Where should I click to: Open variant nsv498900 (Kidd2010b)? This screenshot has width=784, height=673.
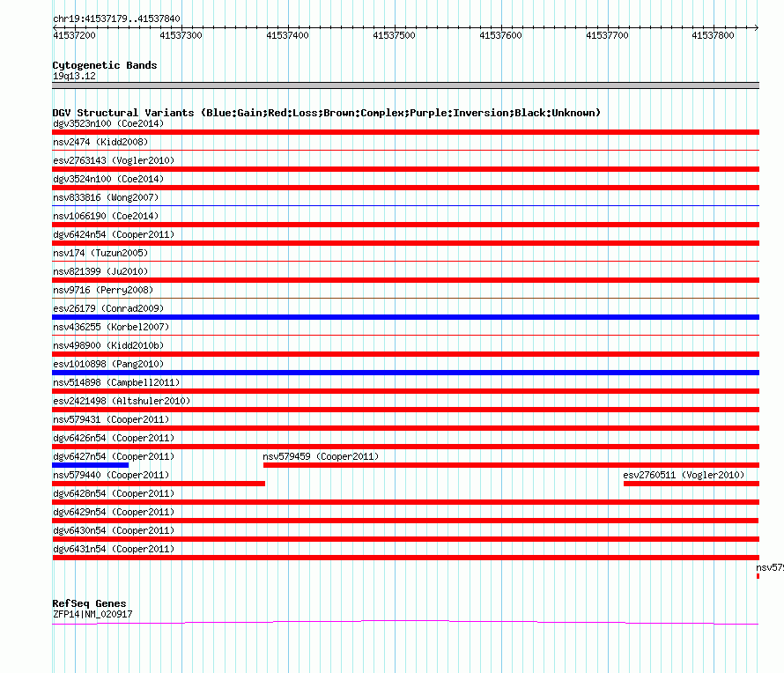(108, 345)
